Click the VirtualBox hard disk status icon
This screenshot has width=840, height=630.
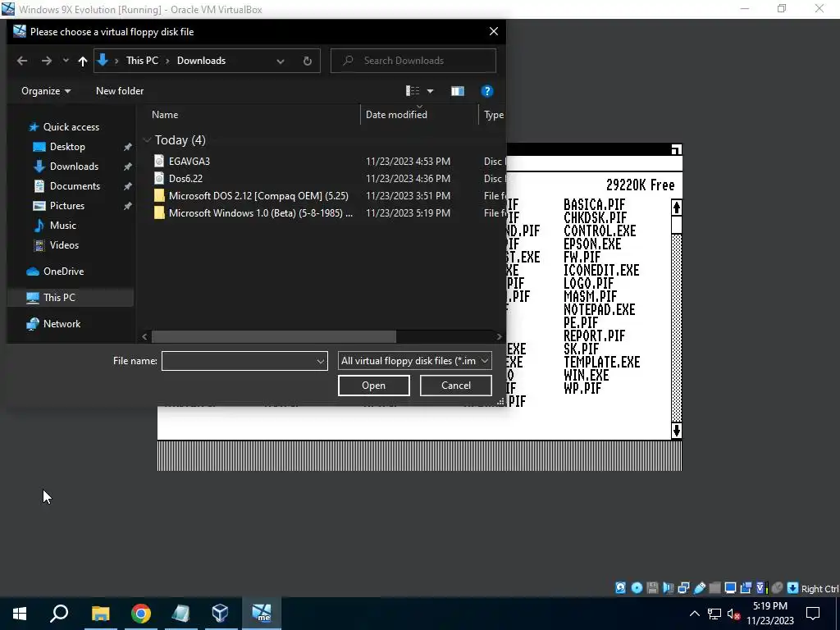620,587
